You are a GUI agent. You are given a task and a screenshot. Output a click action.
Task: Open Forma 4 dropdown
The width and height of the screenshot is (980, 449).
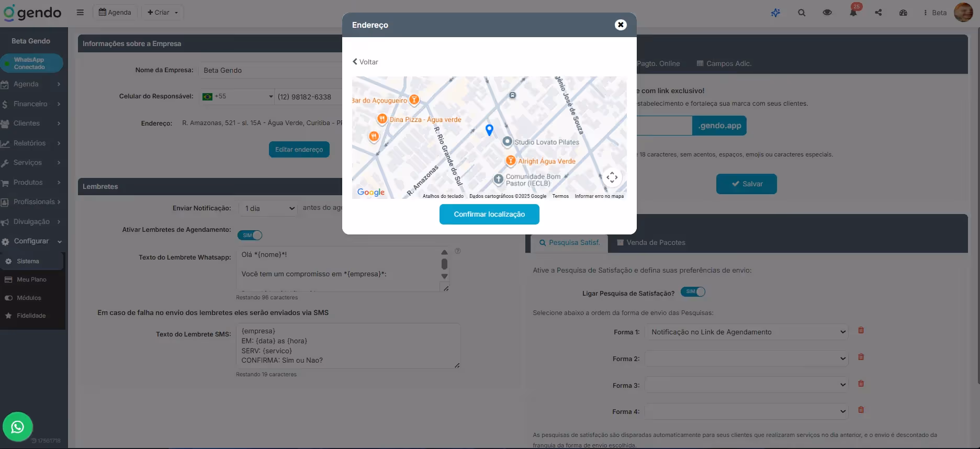[x=747, y=411]
